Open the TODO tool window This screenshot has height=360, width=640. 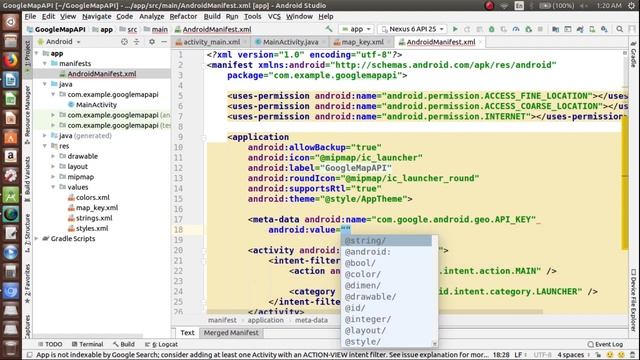tap(50, 344)
